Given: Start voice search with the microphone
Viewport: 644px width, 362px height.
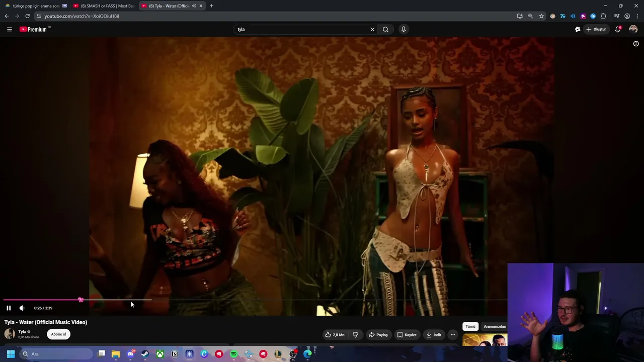Looking at the screenshot, I should (404, 29).
